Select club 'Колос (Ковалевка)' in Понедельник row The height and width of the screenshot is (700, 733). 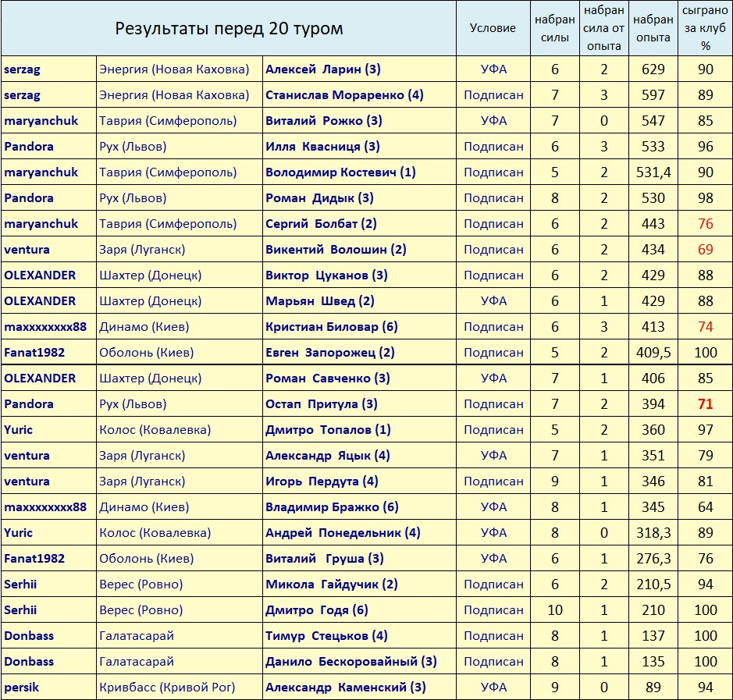coord(155,533)
